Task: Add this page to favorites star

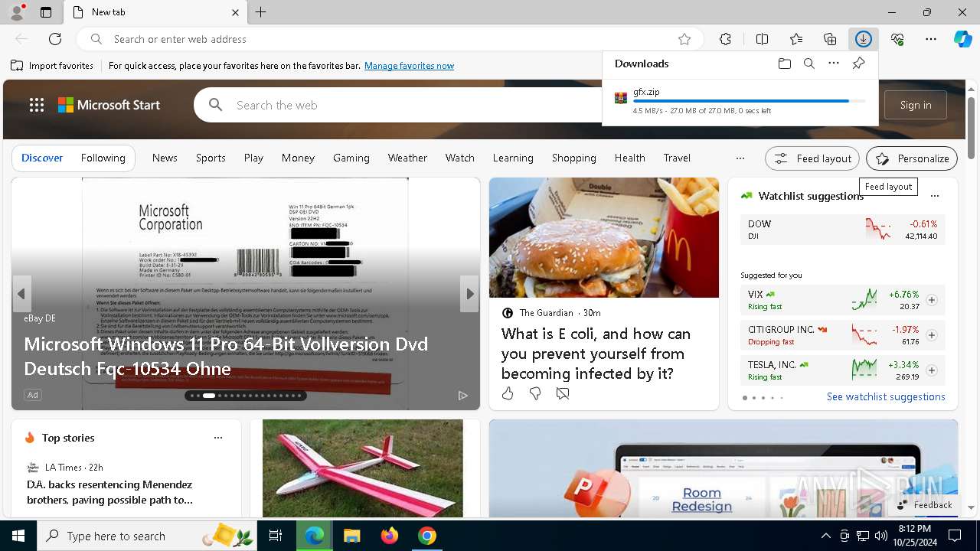Action: [684, 39]
